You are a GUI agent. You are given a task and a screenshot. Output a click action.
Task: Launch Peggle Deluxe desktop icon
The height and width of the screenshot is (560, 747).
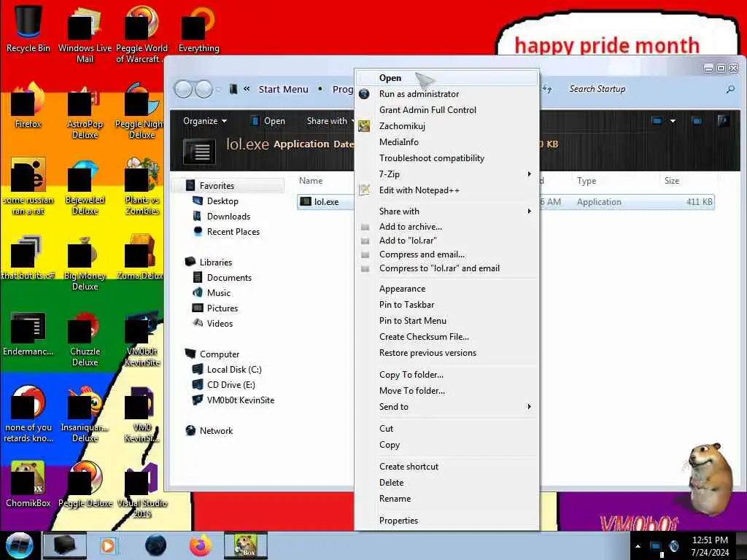click(85, 484)
